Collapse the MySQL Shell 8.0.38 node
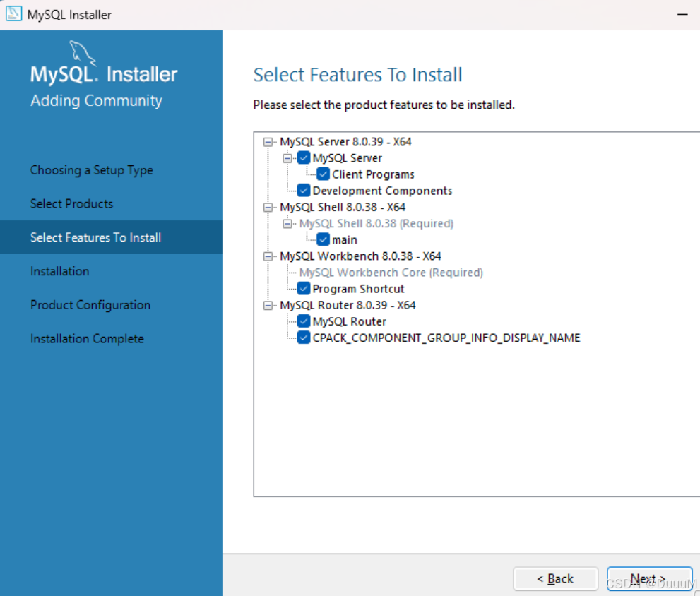The width and height of the screenshot is (700, 596). pyautogui.click(x=268, y=207)
